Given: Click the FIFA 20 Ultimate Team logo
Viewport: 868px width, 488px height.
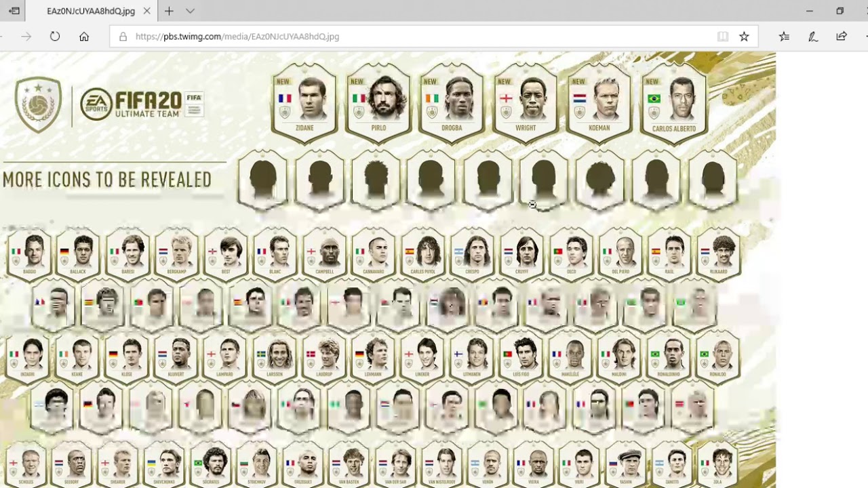Looking at the screenshot, I should tap(141, 104).
